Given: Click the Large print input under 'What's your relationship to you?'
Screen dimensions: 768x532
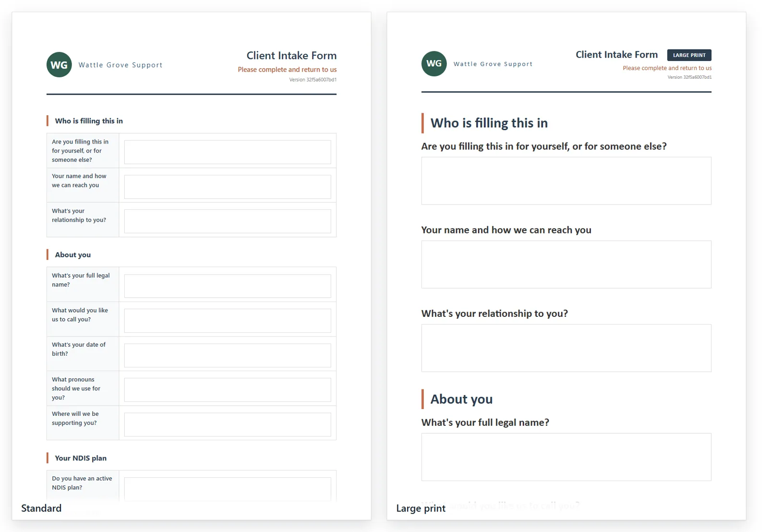Looking at the screenshot, I should point(566,348).
